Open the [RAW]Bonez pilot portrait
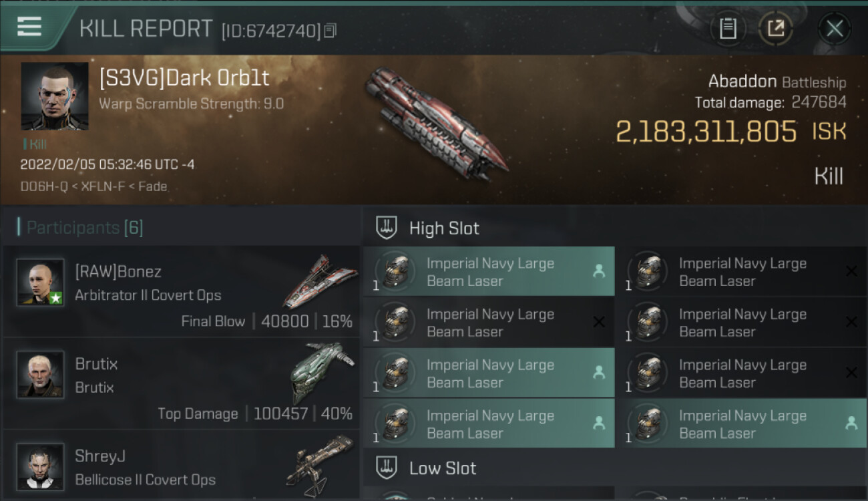The image size is (868, 501). click(x=40, y=283)
